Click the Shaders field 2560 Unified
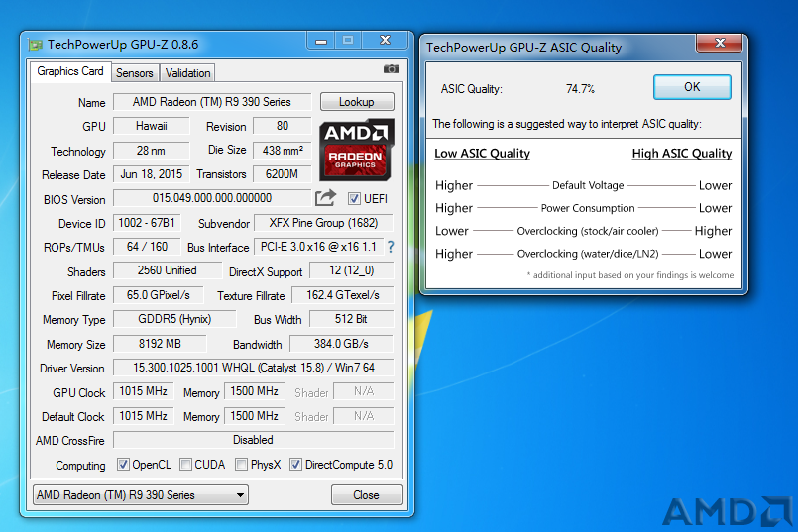Screen dimensions: 798x532 168,270
